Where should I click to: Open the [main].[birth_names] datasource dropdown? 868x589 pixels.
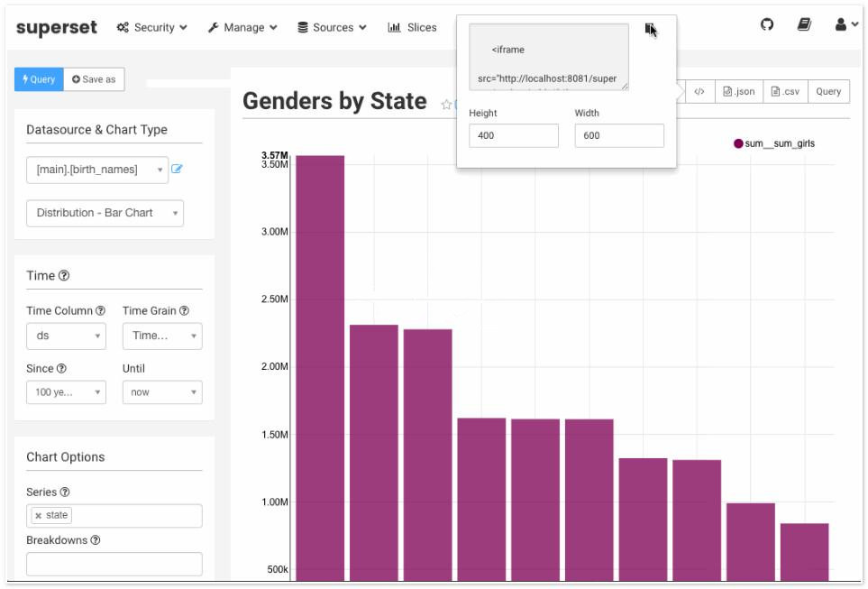pos(96,170)
